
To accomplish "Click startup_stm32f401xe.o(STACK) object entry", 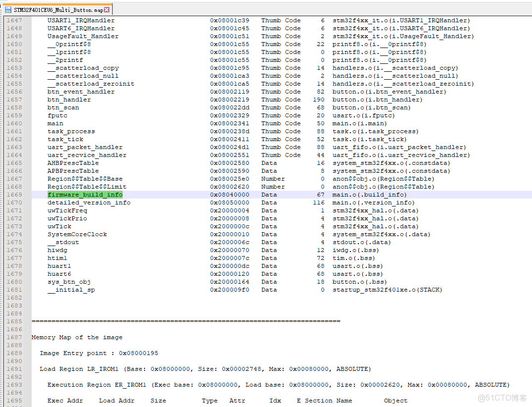I will (387, 290).
